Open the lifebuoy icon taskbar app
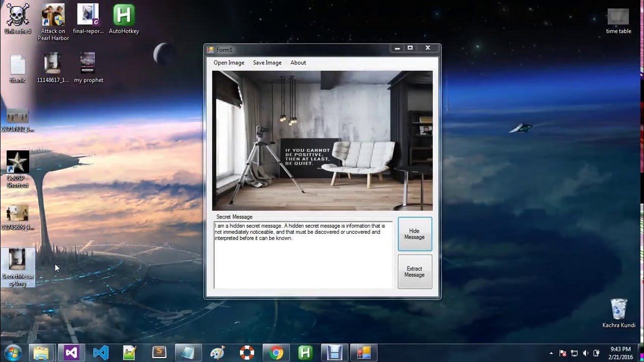The width and height of the screenshot is (644, 362). pos(247,353)
